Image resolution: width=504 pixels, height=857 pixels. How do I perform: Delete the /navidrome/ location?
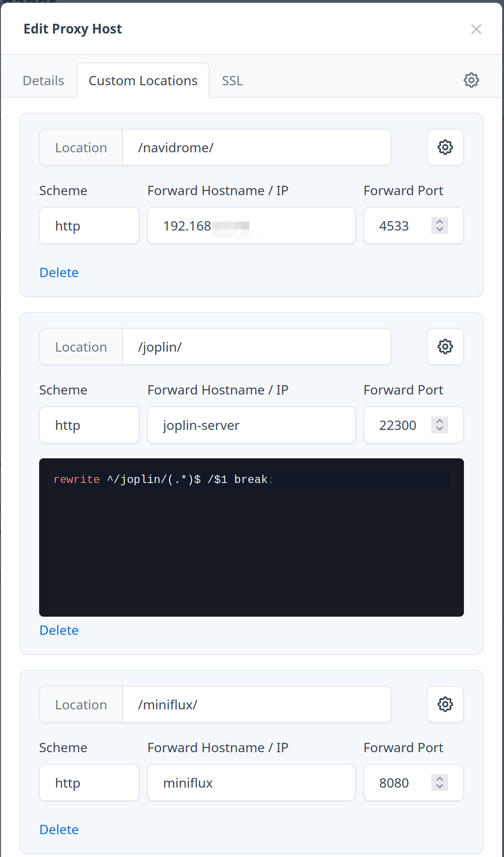(x=59, y=272)
